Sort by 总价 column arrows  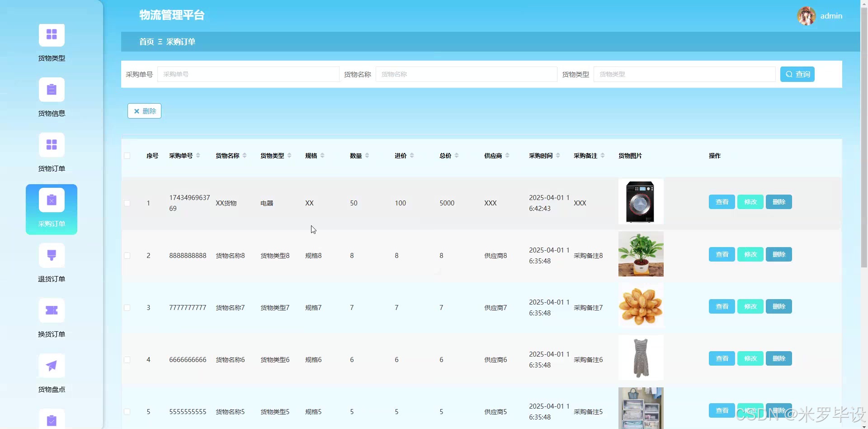[x=457, y=156]
